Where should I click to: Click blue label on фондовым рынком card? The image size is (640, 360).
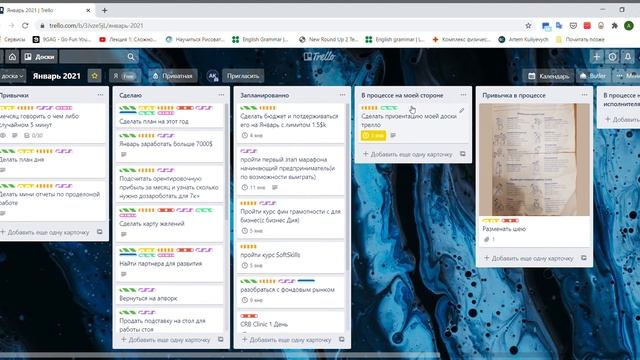click(306, 281)
